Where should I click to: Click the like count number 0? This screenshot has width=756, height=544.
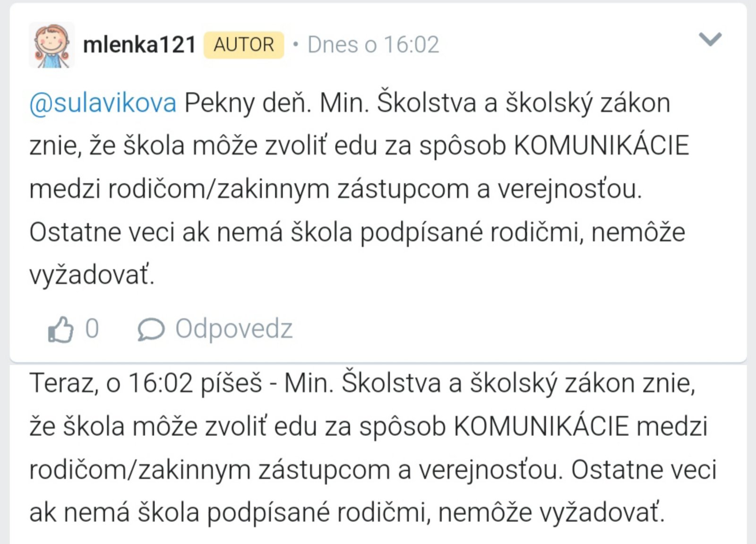pyautogui.click(x=92, y=328)
